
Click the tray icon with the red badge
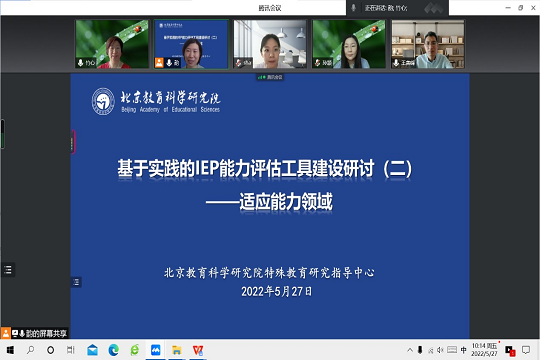(510, 351)
